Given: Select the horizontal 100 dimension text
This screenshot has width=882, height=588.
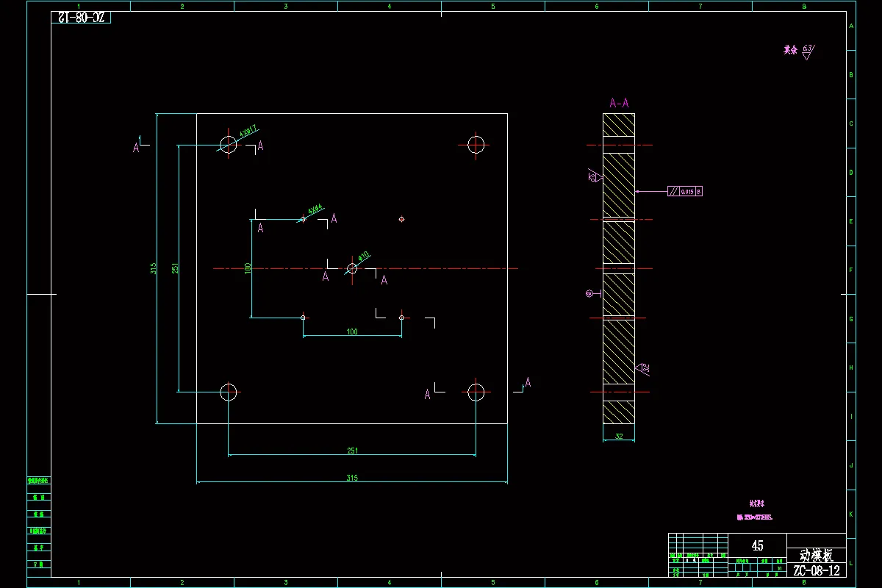Looking at the screenshot, I should pos(352,331).
